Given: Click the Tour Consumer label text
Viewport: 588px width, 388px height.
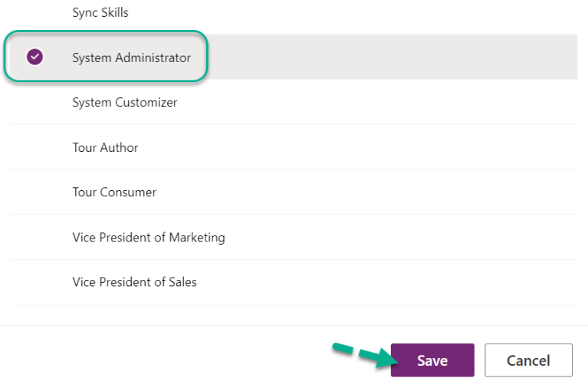Looking at the screenshot, I should click(114, 192).
